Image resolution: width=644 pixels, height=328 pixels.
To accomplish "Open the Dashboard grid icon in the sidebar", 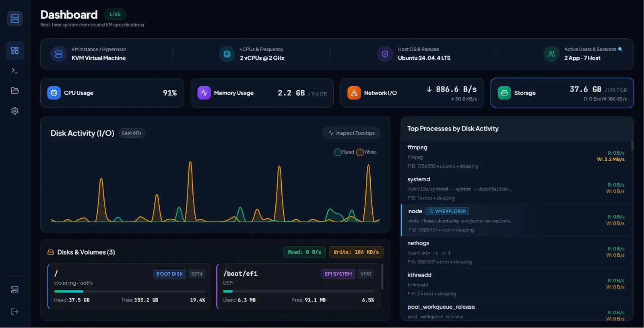I will (x=15, y=50).
